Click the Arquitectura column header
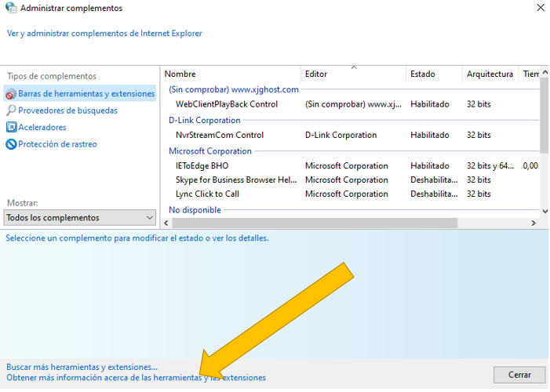The image size is (550, 392). pos(490,74)
